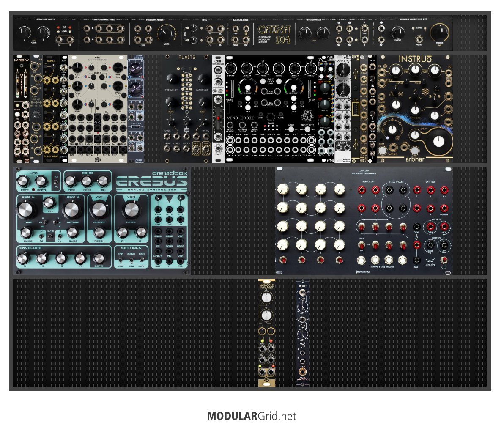Image resolution: width=504 pixels, height=425 pixels.
Task: Click the VENO-ORBIT label
Action: (x=241, y=118)
